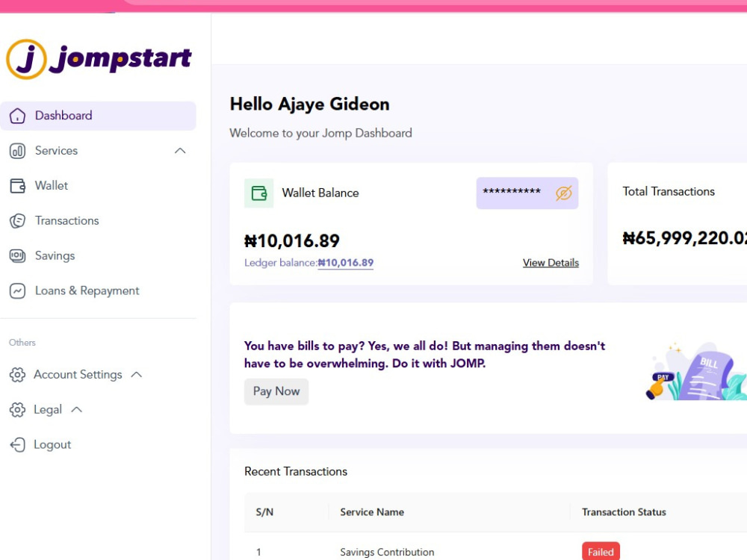Click the Others section label
The width and height of the screenshot is (747, 560).
tap(22, 343)
